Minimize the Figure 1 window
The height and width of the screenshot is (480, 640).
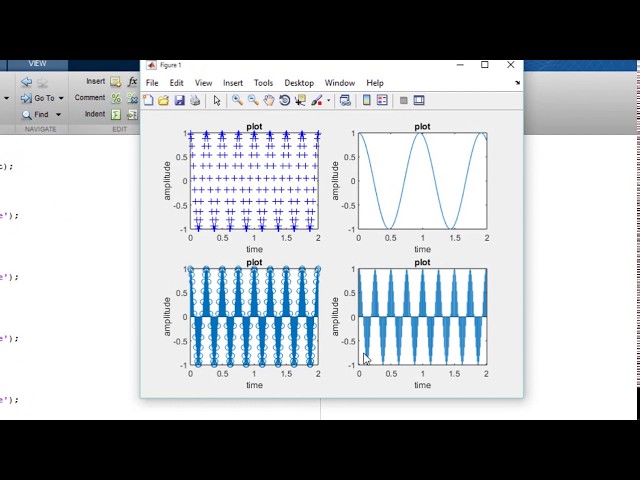tap(460, 64)
